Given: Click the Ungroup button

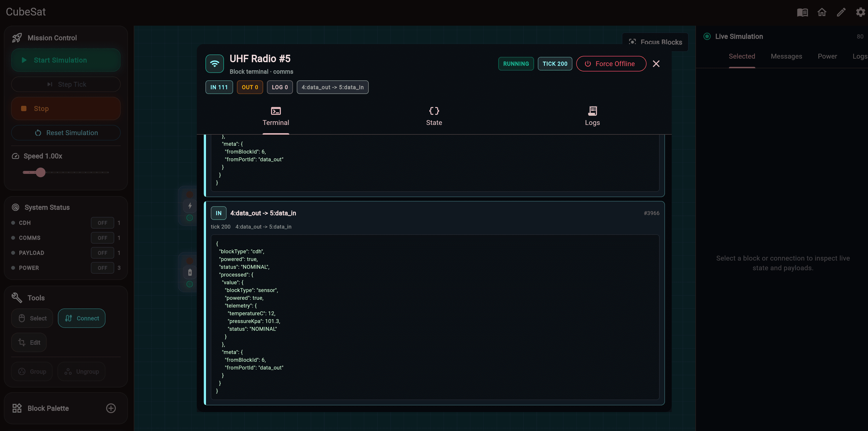Looking at the screenshot, I should point(81,371).
